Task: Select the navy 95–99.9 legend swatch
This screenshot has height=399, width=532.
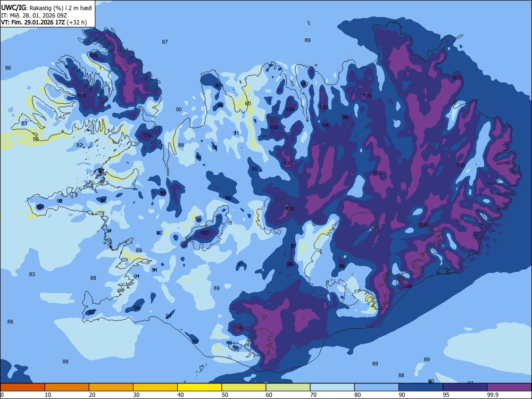Action: point(465,387)
